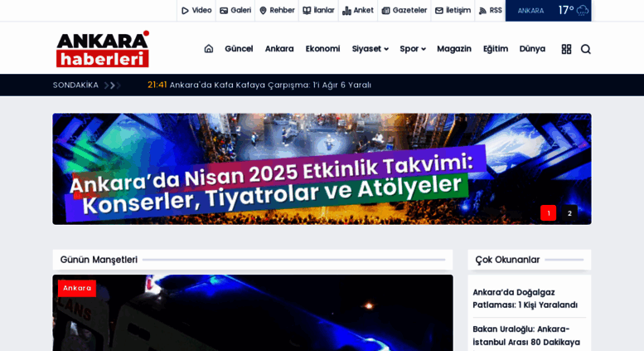Open the Magazin menu item

tap(454, 49)
